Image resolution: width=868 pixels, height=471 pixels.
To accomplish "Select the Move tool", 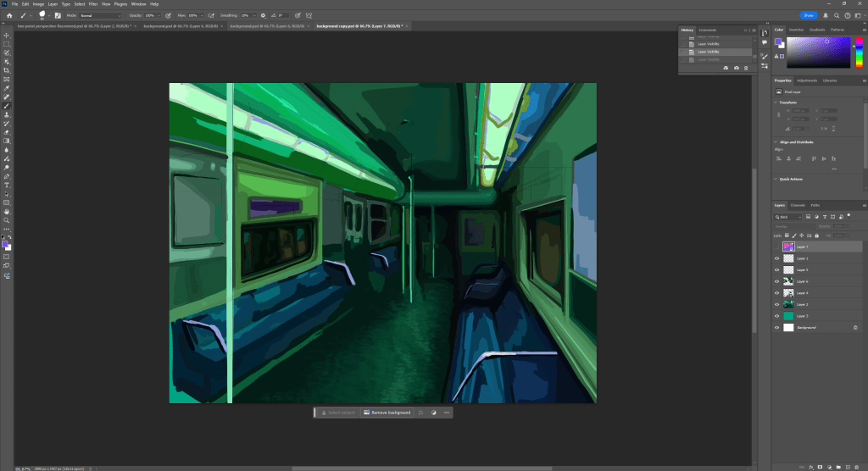I will (x=7, y=35).
